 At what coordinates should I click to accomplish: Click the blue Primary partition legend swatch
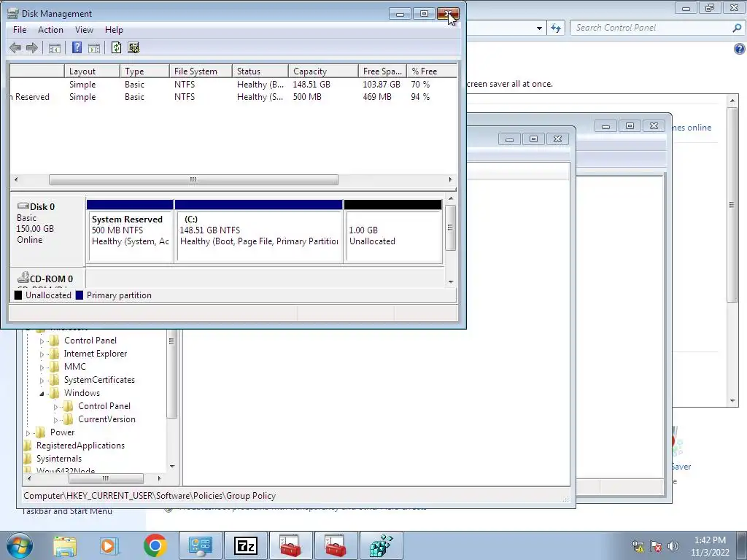79,295
